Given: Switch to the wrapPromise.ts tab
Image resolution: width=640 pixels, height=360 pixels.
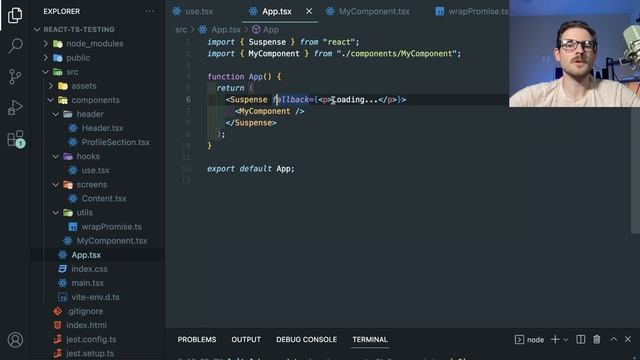Looking at the screenshot, I should [x=472, y=11].
